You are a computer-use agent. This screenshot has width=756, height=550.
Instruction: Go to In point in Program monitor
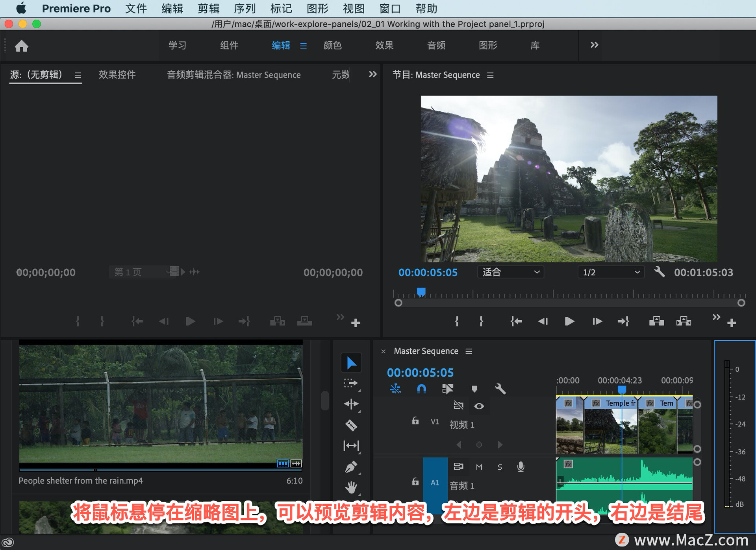pyautogui.click(x=516, y=321)
